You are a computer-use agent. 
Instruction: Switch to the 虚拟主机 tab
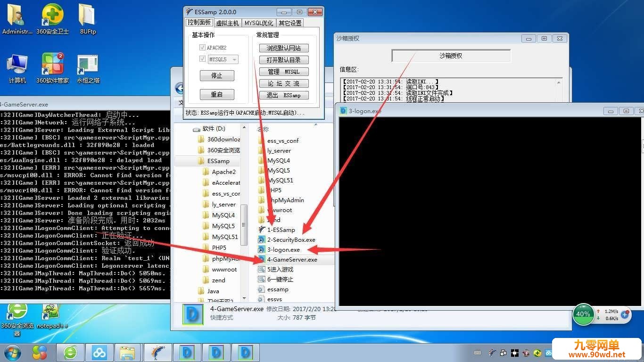228,23
